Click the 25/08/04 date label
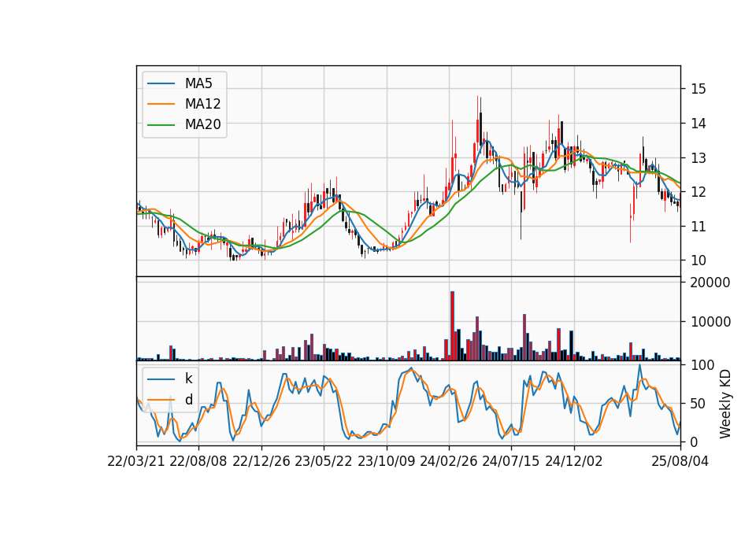The width and height of the screenshot is (756, 543). click(680, 461)
